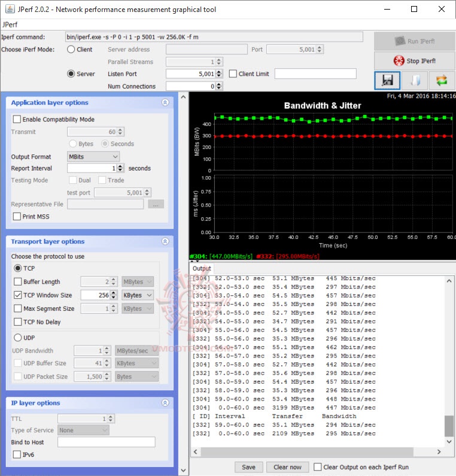The height and width of the screenshot is (476, 456).
Task: Click the JPerf app icon in title bar
Action: pos(10,9)
